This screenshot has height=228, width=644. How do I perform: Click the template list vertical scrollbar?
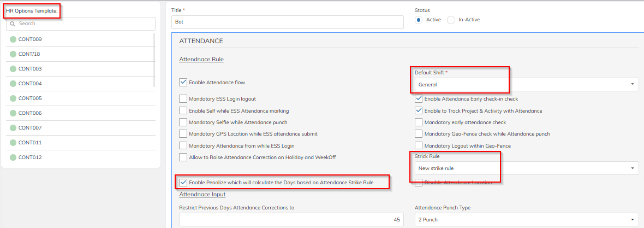(154, 60)
